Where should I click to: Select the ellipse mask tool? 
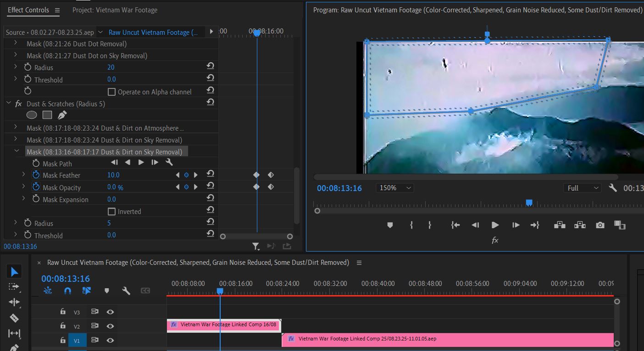(32, 115)
